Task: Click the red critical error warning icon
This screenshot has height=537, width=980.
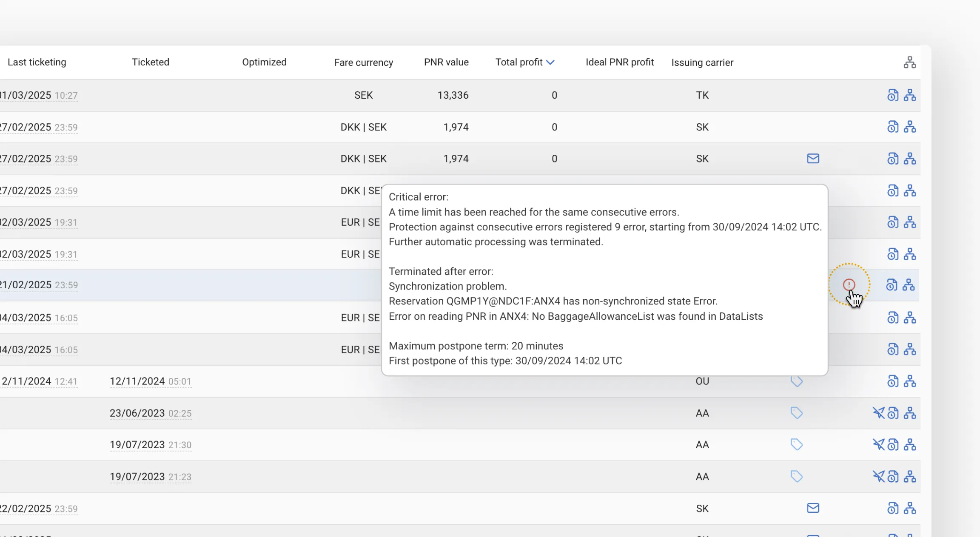Action: 849,284
